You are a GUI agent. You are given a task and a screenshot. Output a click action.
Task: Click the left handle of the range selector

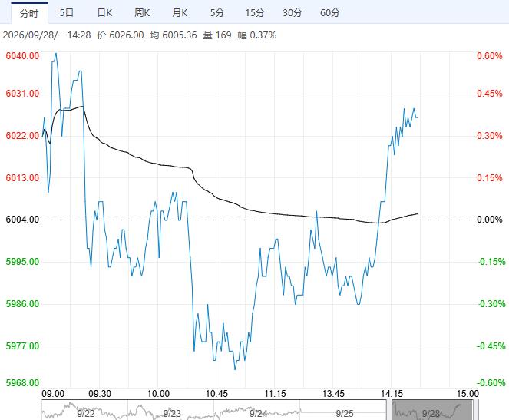pos(389,409)
